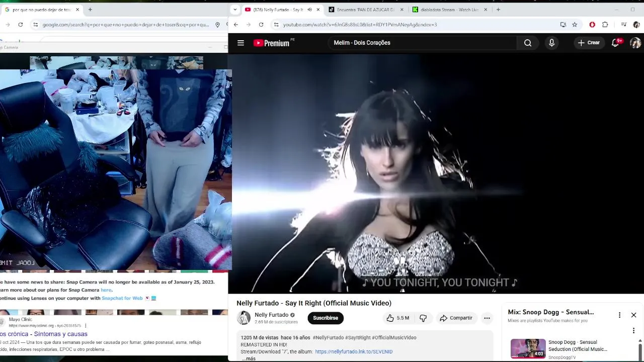644x362 pixels.
Task: Select the Google 'por que no puedo dejar' tab
Action: (x=41, y=10)
